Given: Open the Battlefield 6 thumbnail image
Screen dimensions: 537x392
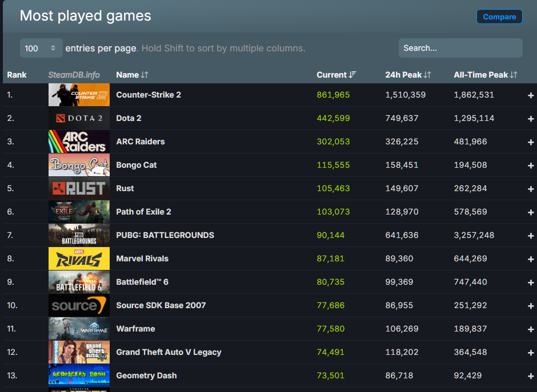Looking at the screenshot, I should tap(79, 282).
